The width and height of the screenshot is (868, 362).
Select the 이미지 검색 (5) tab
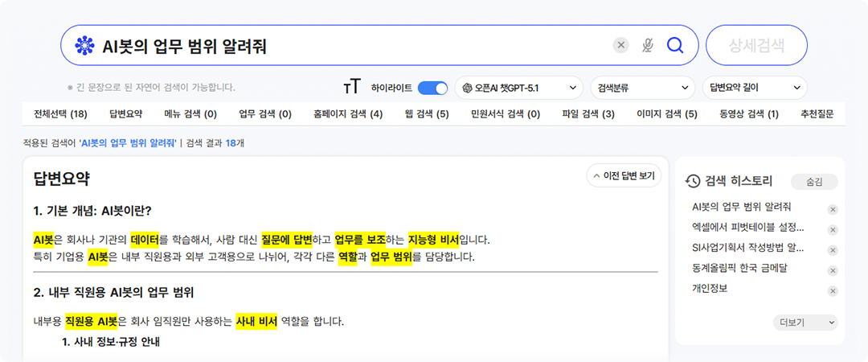point(666,114)
